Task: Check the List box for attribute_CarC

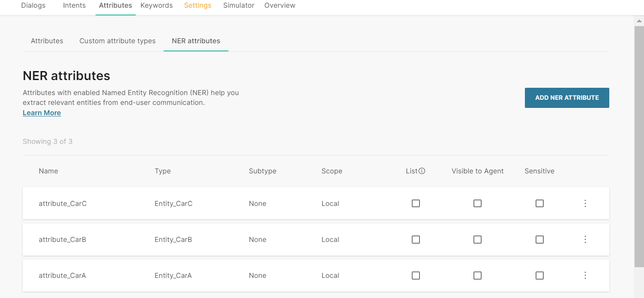Action: tap(416, 203)
